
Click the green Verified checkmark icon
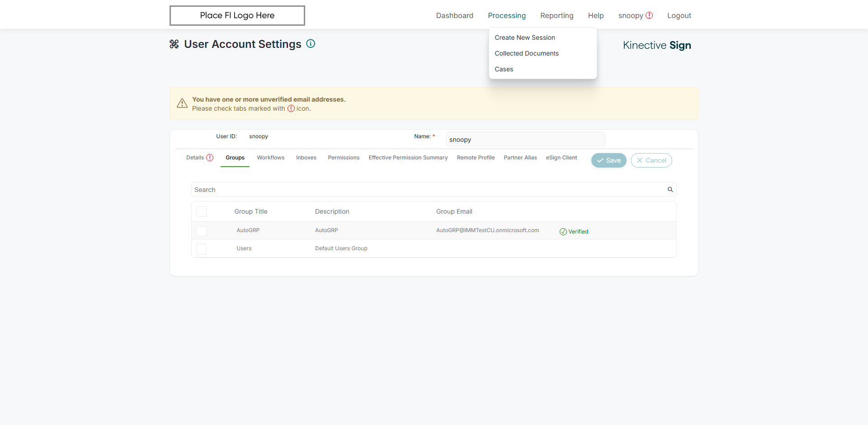[563, 232]
